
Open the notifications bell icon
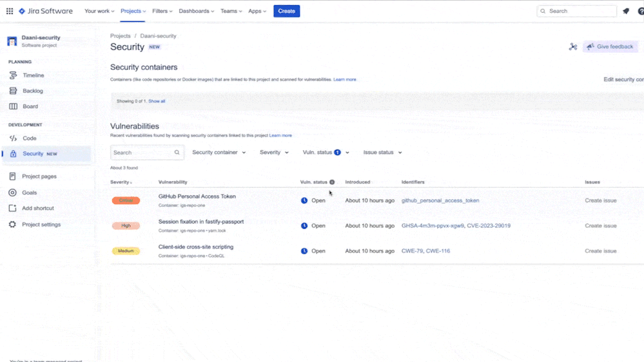pyautogui.click(x=625, y=11)
